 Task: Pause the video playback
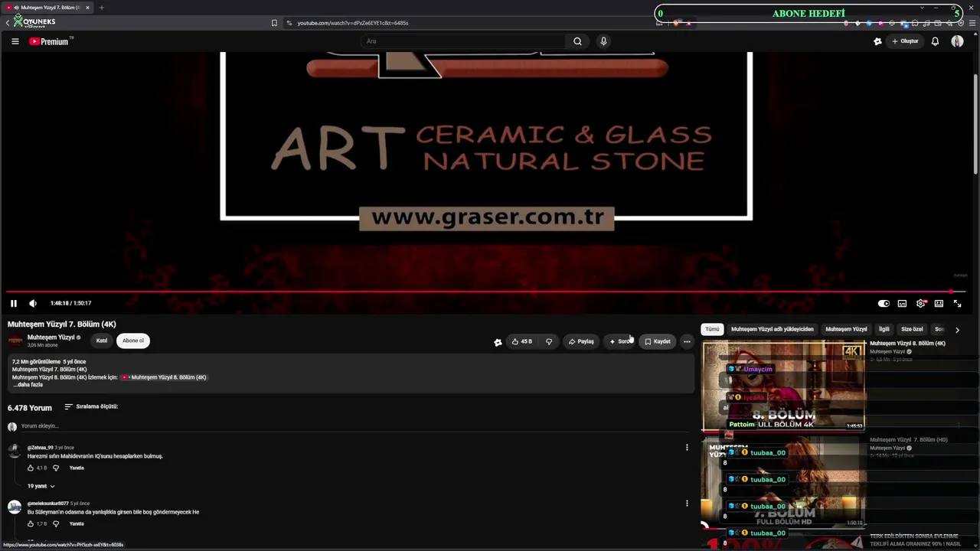14,303
